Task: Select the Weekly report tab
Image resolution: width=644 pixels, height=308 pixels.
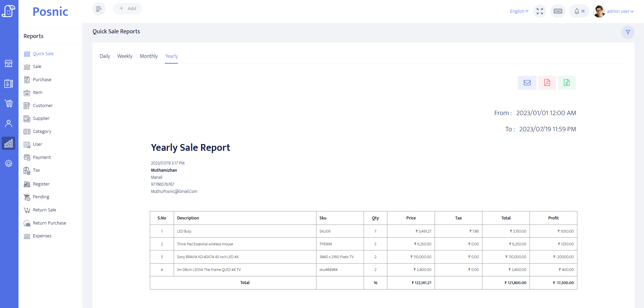Action: pos(125,56)
